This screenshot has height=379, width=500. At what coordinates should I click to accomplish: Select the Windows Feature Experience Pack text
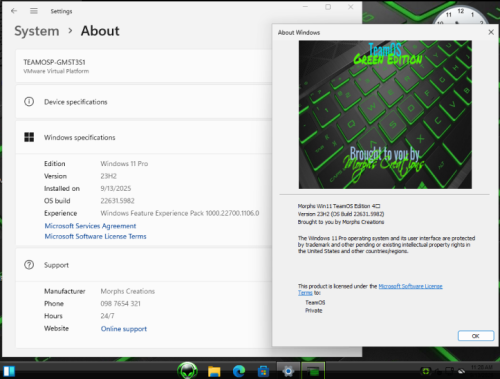180,213
